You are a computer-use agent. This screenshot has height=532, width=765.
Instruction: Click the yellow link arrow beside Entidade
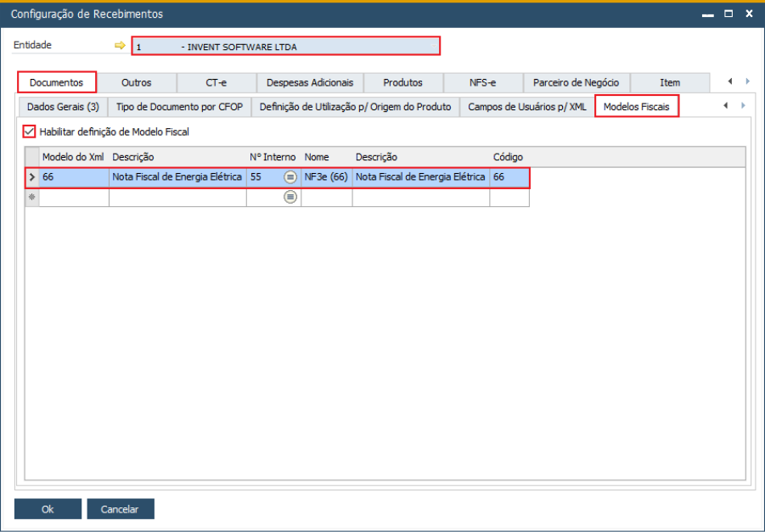(x=120, y=46)
